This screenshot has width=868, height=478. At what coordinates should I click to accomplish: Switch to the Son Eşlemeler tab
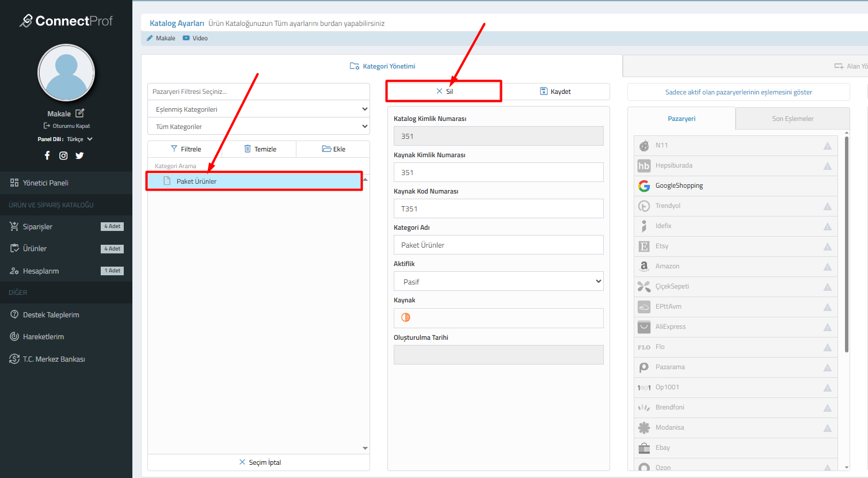click(x=792, y=119)
